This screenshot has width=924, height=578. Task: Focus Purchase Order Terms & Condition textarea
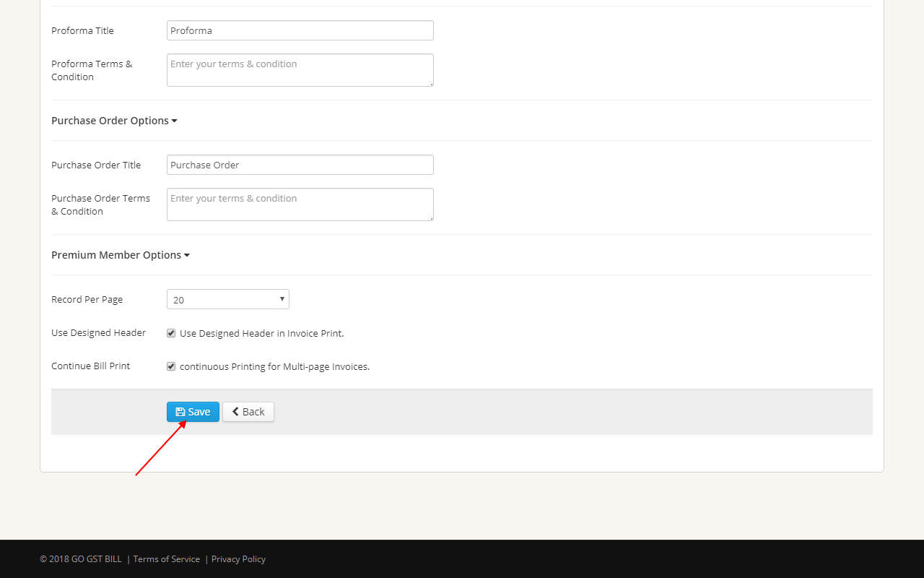tap(300, 204)
